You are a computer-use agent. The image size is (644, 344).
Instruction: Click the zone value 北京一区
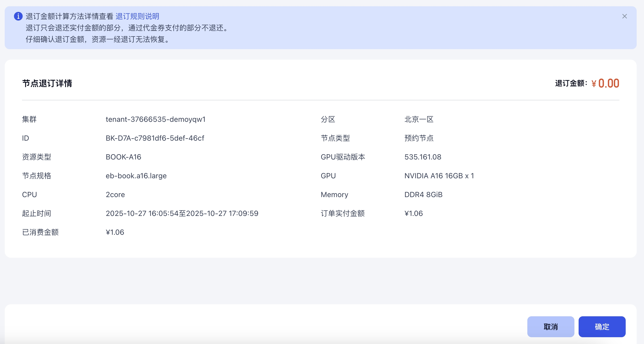[419, 119]
